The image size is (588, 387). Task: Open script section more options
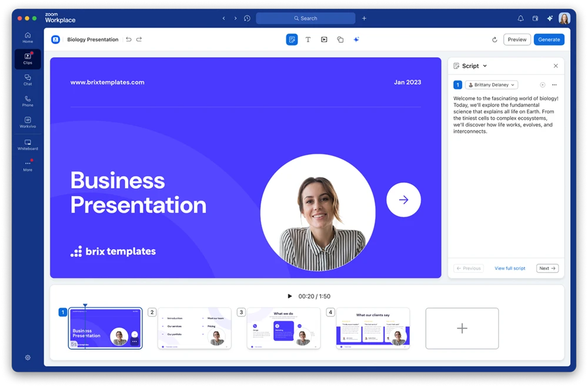554,85
